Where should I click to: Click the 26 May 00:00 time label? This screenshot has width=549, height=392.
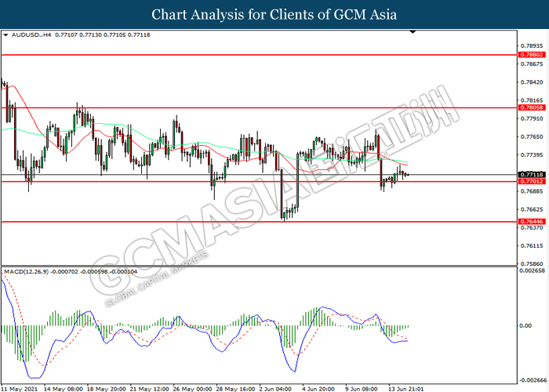tap(192, 389)
